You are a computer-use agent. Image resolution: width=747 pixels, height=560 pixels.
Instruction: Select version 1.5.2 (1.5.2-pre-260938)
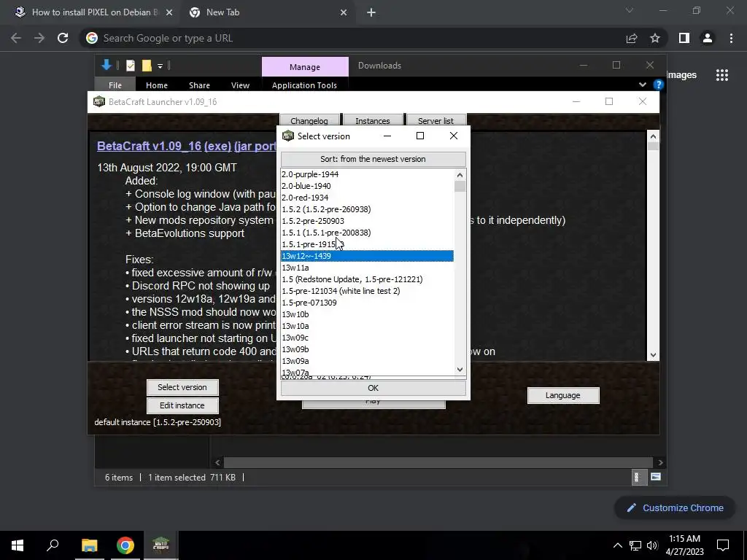click(367, 209)
